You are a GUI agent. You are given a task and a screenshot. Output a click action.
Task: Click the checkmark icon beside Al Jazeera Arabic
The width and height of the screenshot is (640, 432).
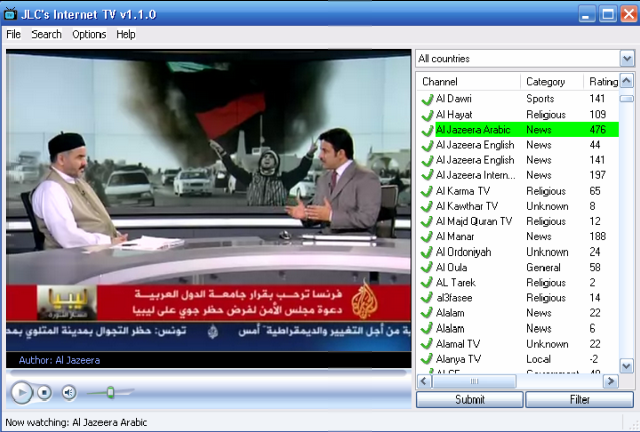pyautogui.click(x=427, y=130)
